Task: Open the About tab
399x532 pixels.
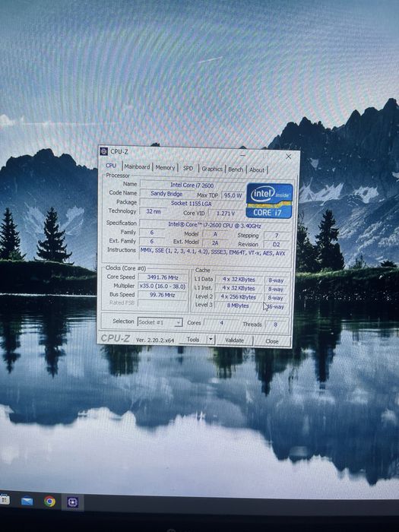Action: point(257,169)
